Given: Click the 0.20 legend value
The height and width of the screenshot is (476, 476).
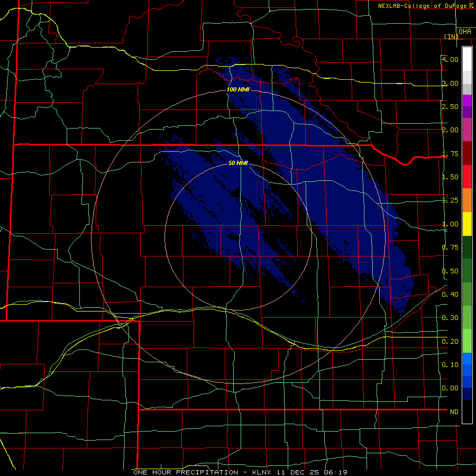Looking at the screenshot, I should tap(450, 342).
